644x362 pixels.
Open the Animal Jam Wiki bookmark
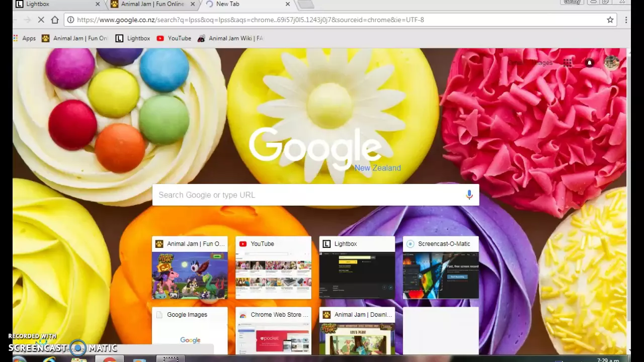230,38
